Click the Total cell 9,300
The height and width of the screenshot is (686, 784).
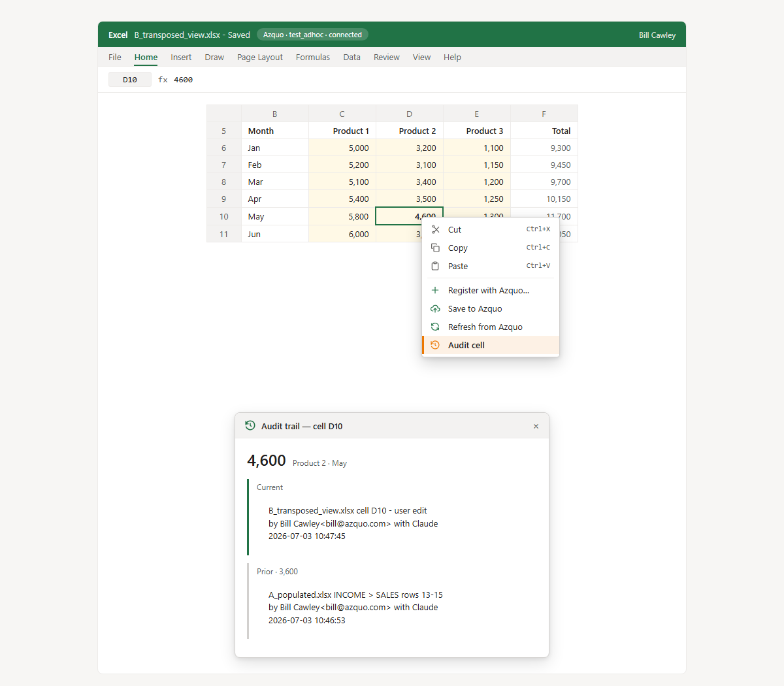click(544, 148)
